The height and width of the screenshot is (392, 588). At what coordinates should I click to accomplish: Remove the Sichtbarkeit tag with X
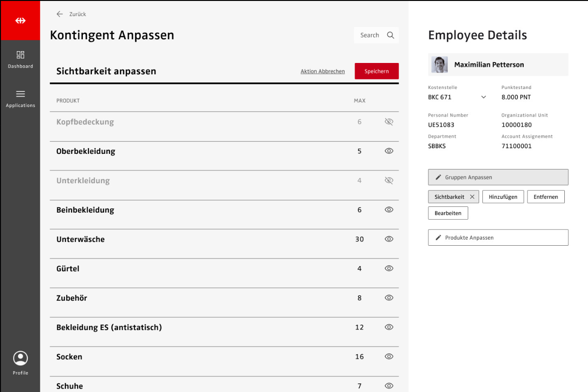click(x=472, y=197)
